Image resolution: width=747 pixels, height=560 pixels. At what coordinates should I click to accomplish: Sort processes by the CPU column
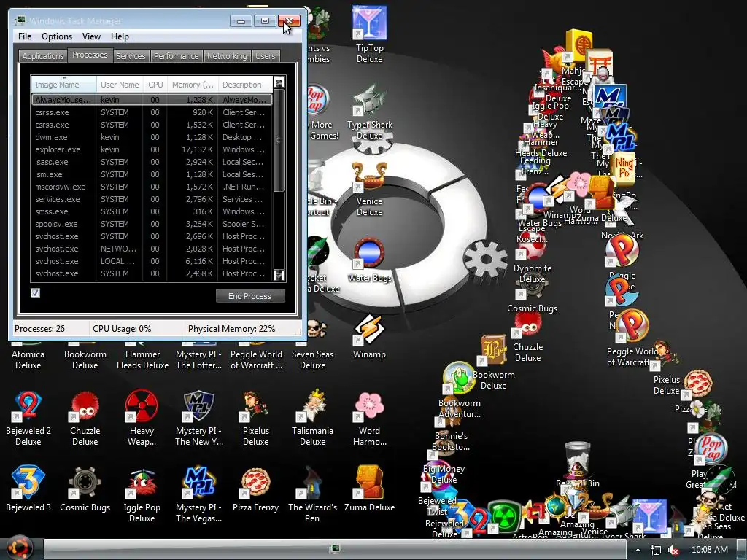point(155,85)
